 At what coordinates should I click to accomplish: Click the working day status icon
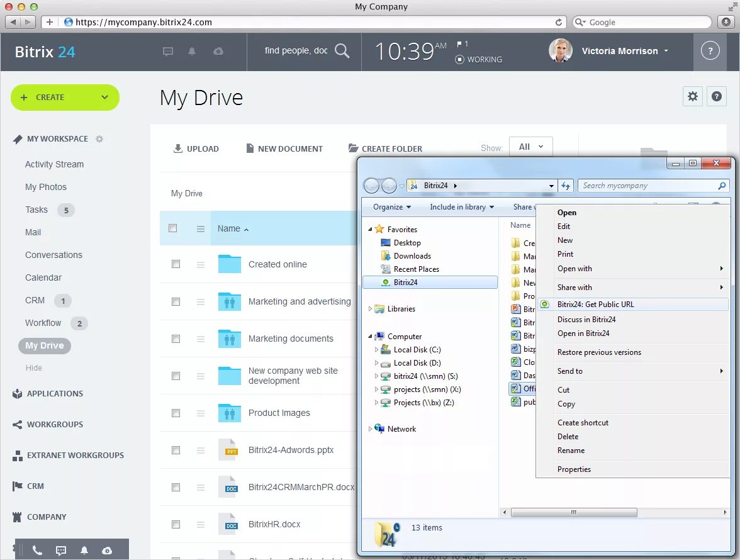click(459, 59)
